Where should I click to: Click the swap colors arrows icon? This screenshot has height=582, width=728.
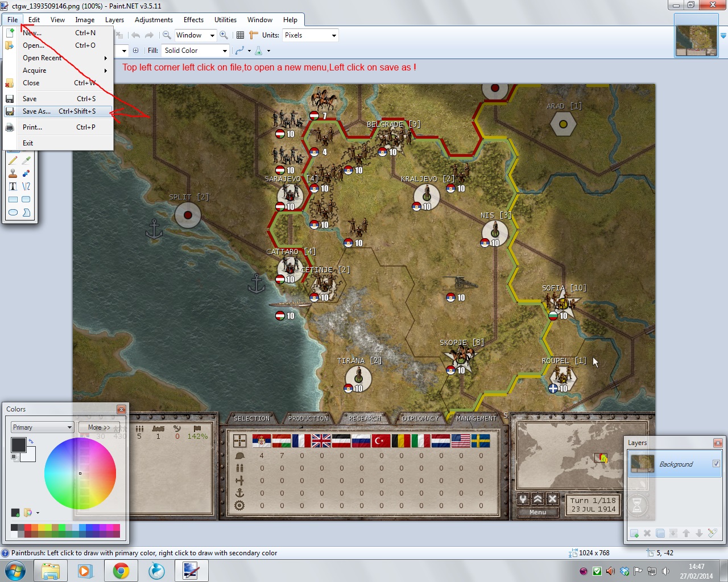click(x=31, y=441)
